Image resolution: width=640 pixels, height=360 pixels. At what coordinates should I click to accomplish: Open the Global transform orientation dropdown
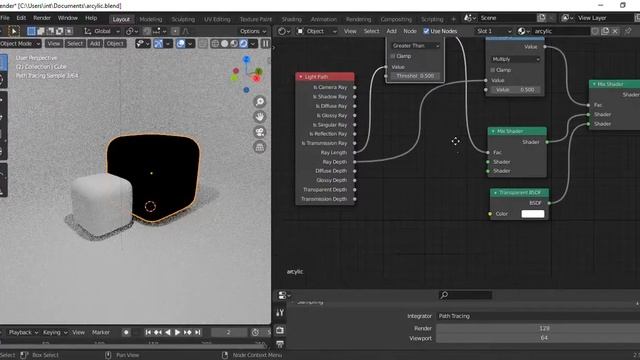[102, 31]
